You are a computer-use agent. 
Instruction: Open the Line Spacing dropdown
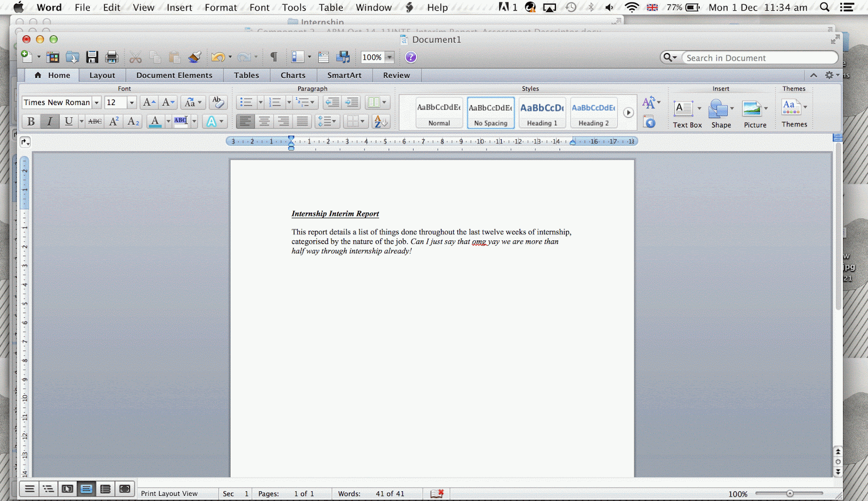point(327,121)
